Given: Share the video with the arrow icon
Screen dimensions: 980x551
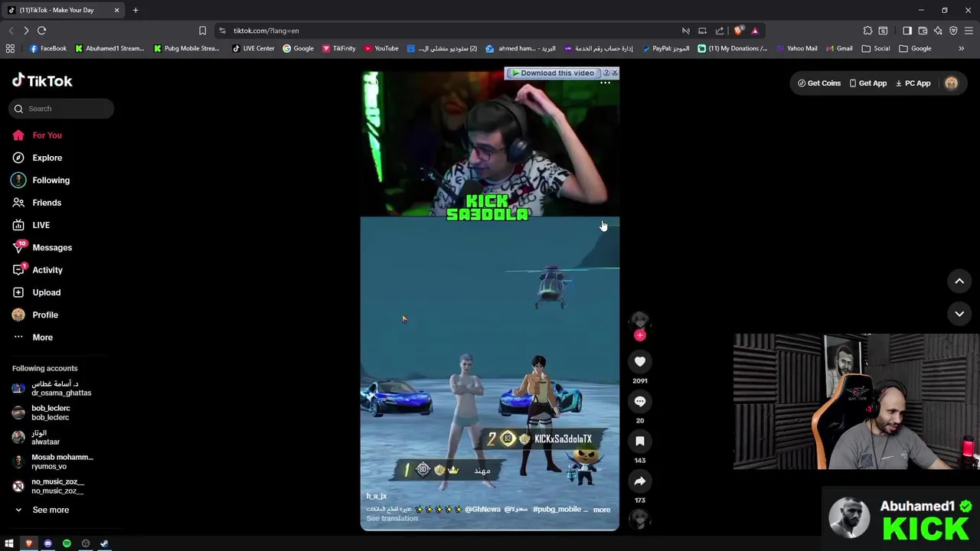Looking at the screenshot, I should click(640, 481).
